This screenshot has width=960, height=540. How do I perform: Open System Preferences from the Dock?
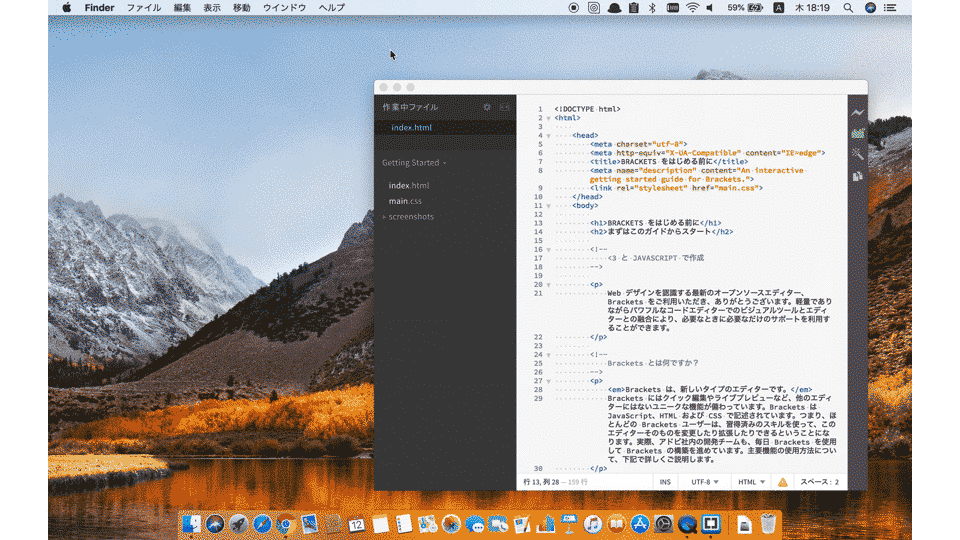663,524
